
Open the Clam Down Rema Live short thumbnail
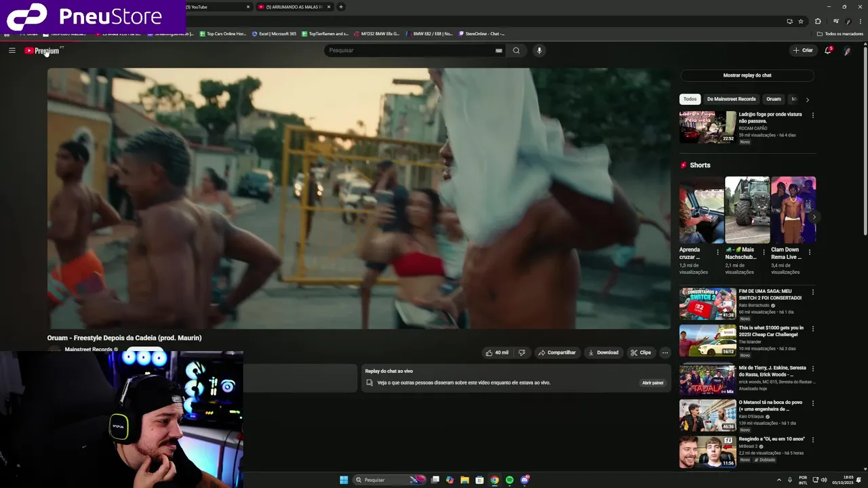coord(793,209)
